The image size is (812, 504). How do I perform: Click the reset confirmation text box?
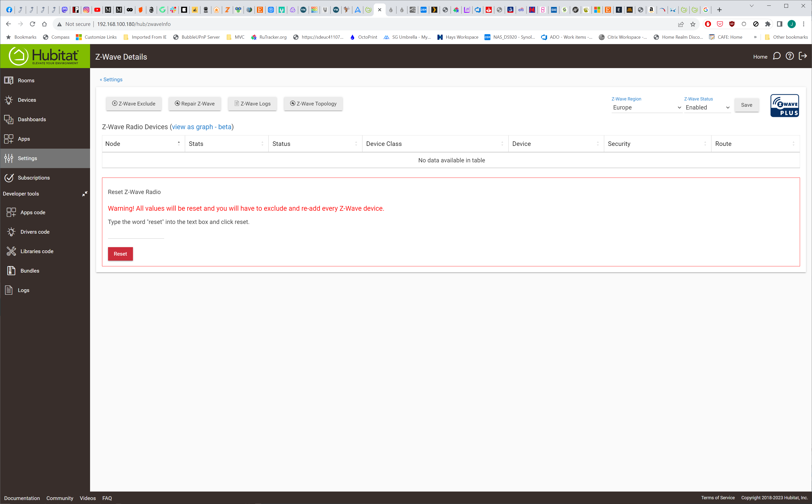pyautogui.click(x=135, y=235)
